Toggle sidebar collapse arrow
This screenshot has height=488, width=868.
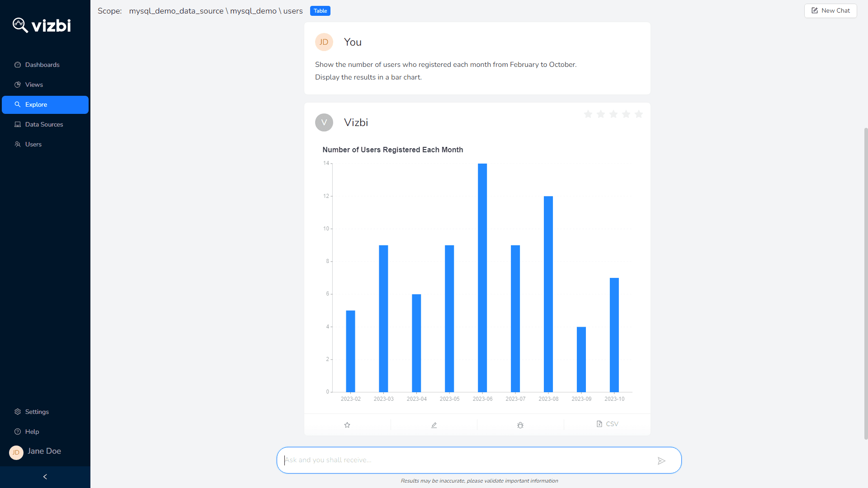click(x=45, y=477)
